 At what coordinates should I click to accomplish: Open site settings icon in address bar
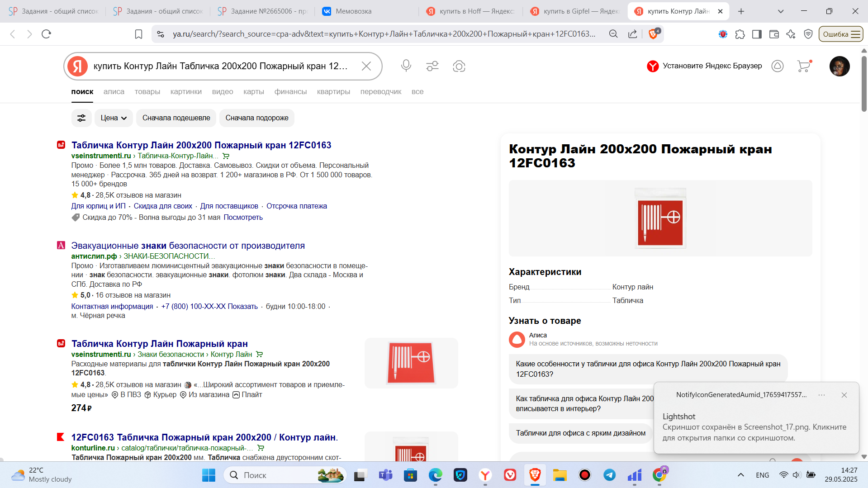click(160, 34)
